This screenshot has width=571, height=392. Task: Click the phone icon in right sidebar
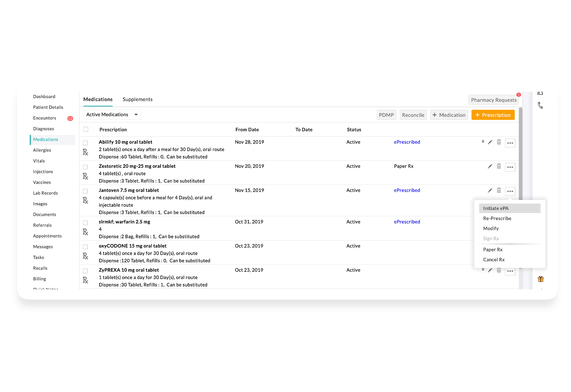[x=540, y=105]
